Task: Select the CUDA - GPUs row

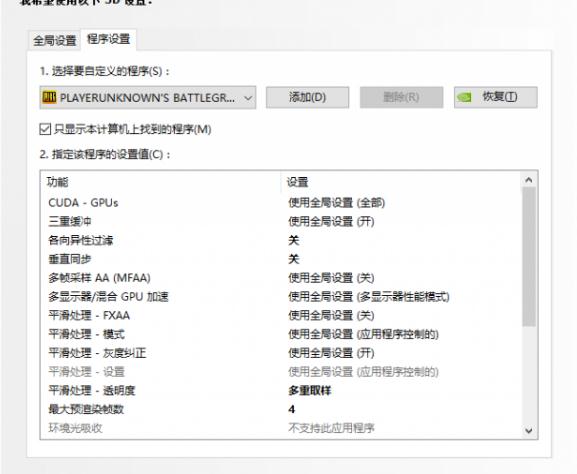Action: 281,203
